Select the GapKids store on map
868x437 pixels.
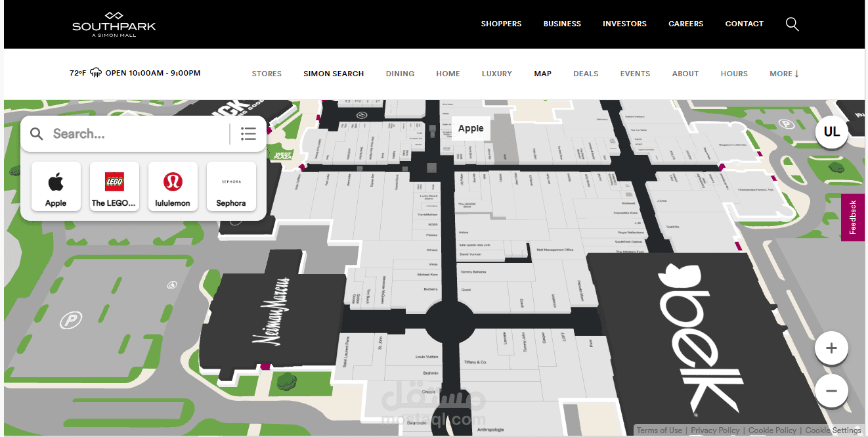point(672,226)
